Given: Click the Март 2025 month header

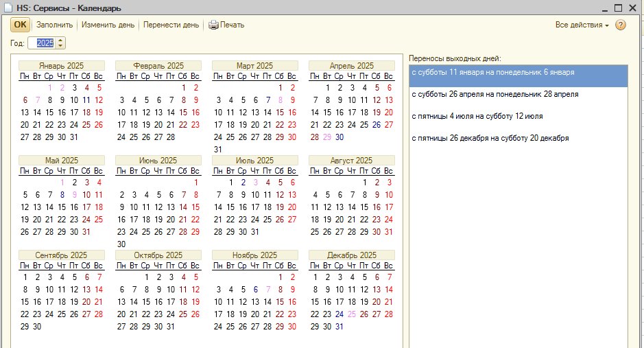Looking at the screenshot, I should click(255, 66).
